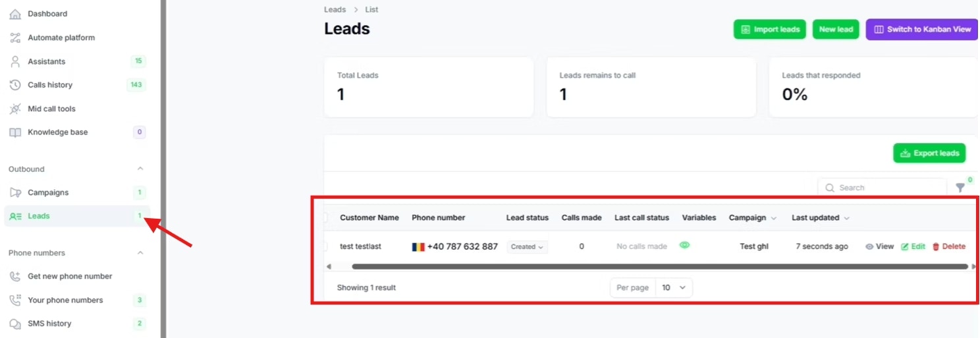Click the Leads breadcrumb link
This screenshot has height=338, width=980.
click(335, 10)
